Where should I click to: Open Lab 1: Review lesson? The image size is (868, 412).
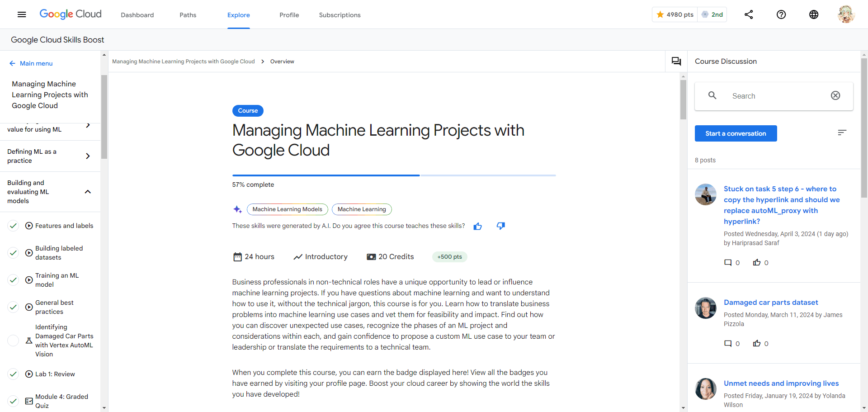point(55,374)
